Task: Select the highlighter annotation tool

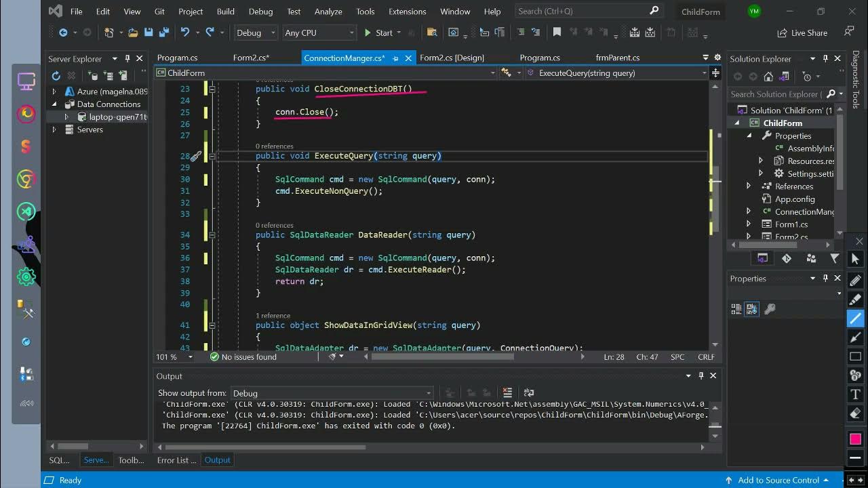Action: pos(855,299)
